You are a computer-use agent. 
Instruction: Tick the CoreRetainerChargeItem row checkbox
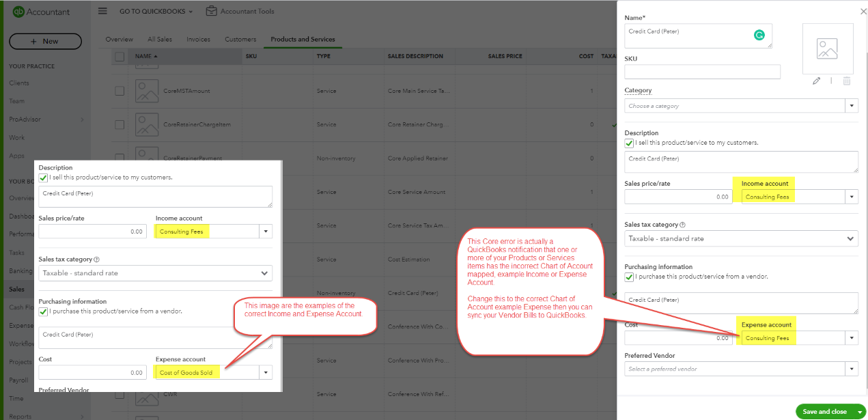(x=120, y=124)
